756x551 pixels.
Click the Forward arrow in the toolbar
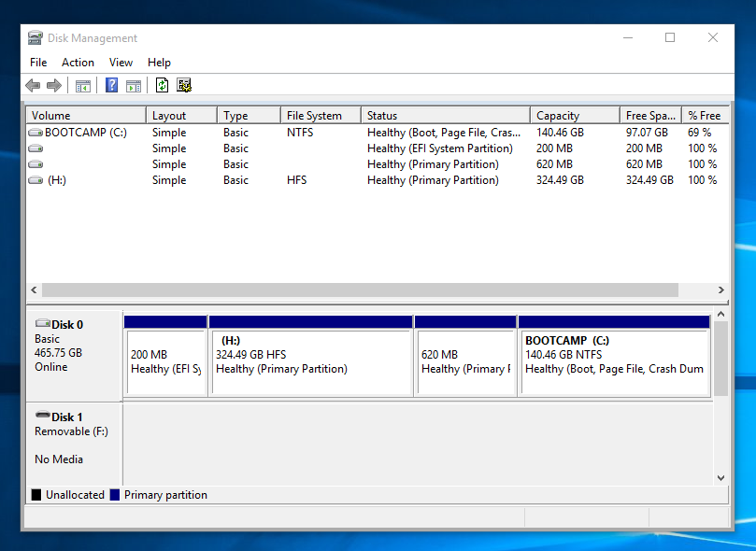click(x=53, y=86)
